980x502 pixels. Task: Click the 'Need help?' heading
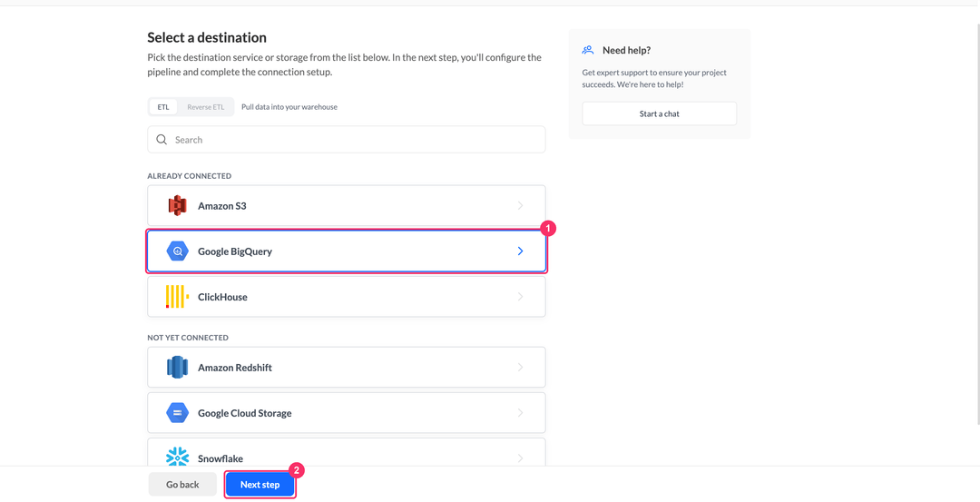(x=627, y=50)
